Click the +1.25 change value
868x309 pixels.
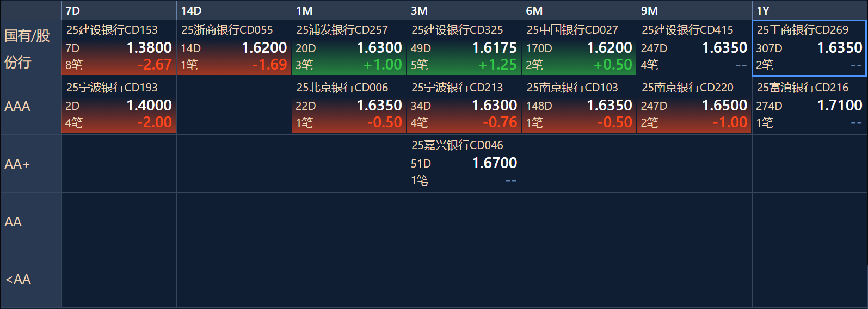497,65
